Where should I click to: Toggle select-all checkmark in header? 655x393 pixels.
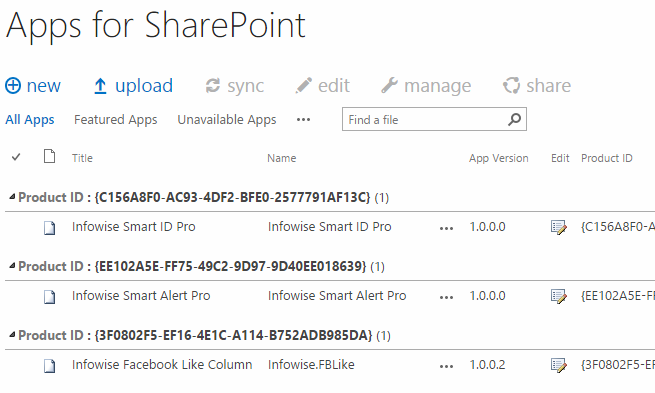pos(16,157)
